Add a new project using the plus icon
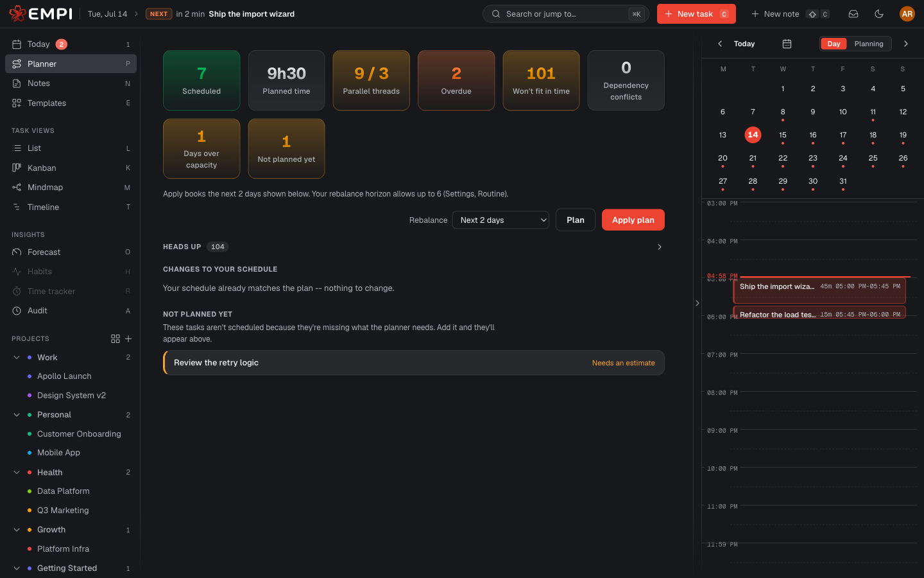This screenshot has height=578, width=924. click(x=128, y=338)
